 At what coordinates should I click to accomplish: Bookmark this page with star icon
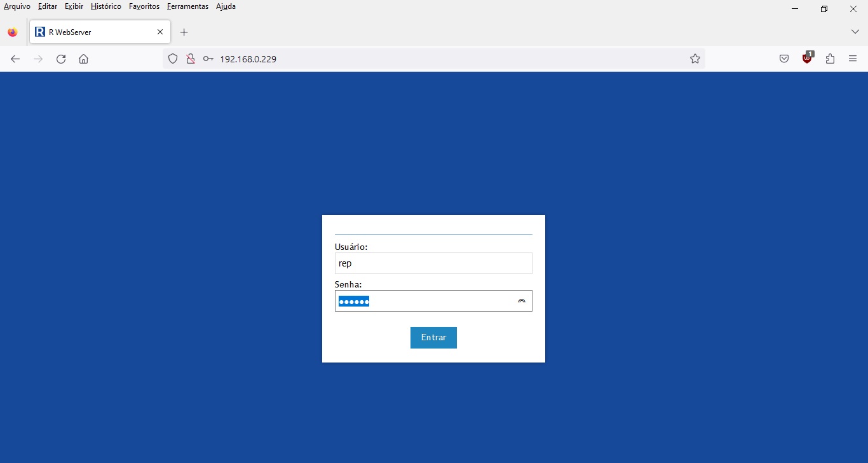pyautogui.click(x=695, y=59)
